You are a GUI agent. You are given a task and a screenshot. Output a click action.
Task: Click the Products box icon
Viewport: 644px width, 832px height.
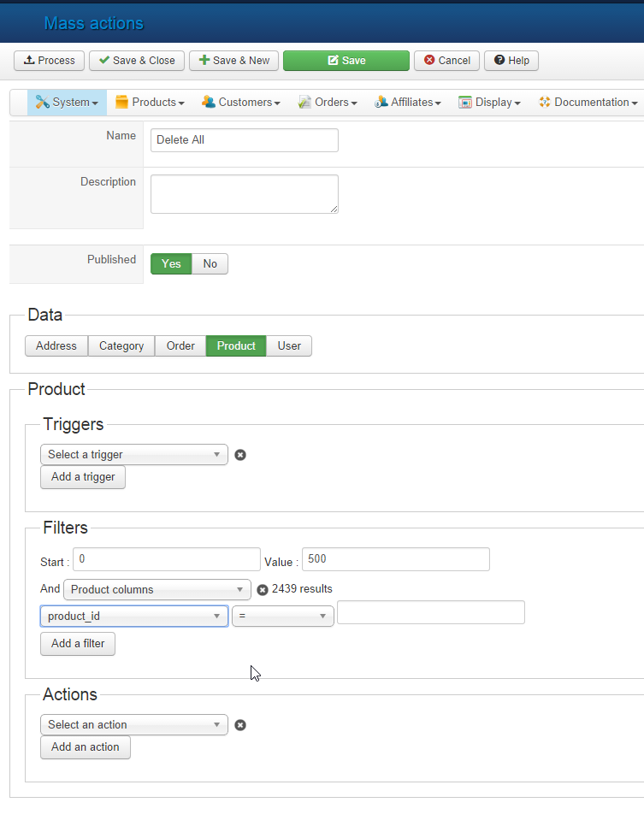pyautogui.click(x=121, y=103)
